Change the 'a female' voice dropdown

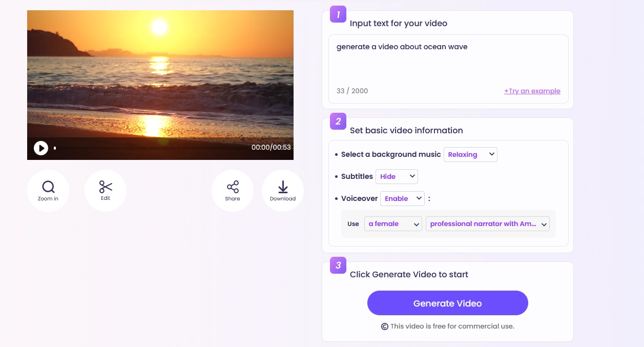pyautogui.click(x=393, y=223)
